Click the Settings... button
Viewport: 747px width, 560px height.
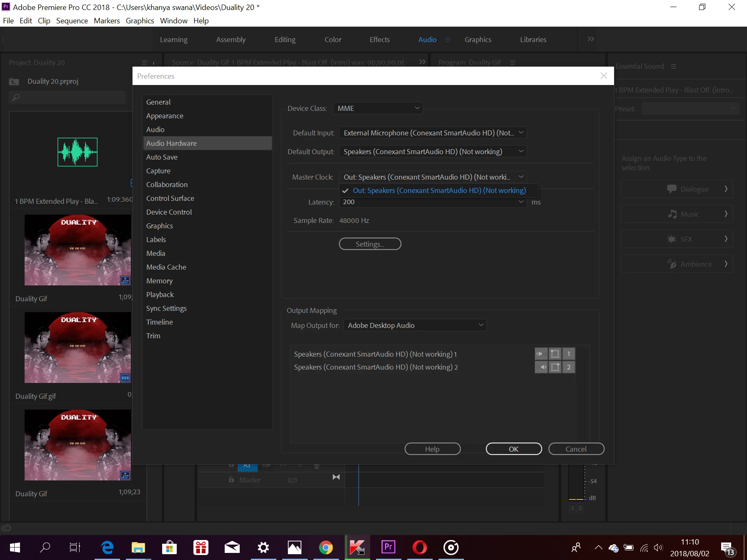coord(370,244)
